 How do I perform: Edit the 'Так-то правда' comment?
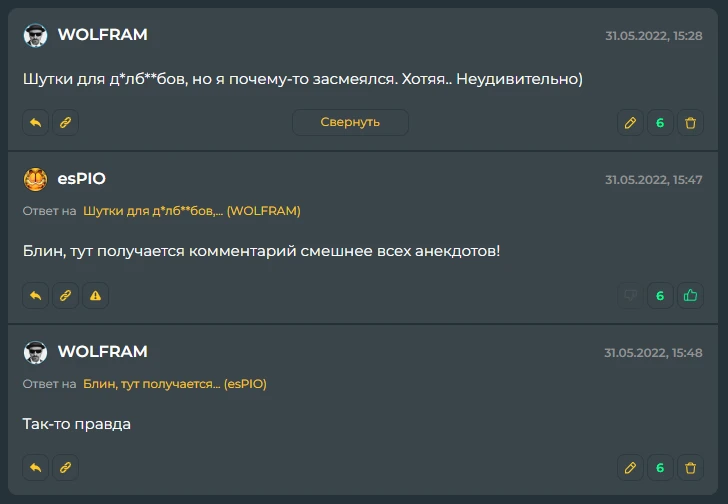[x=630, y=467]
